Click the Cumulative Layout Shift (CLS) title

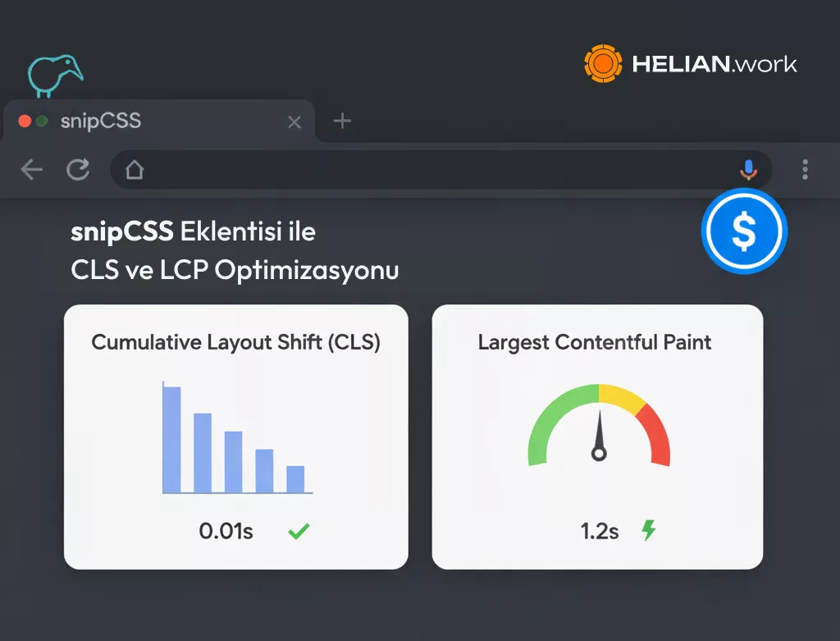(x=235, y=342)
